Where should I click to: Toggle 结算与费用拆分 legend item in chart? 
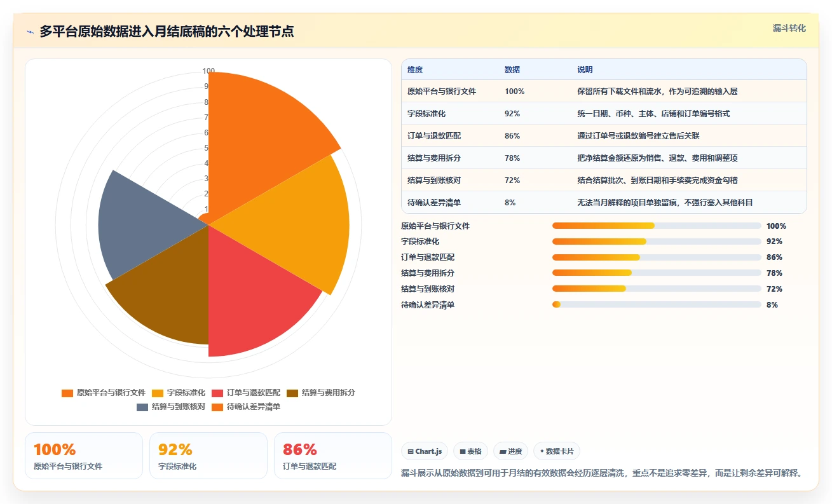321,393
